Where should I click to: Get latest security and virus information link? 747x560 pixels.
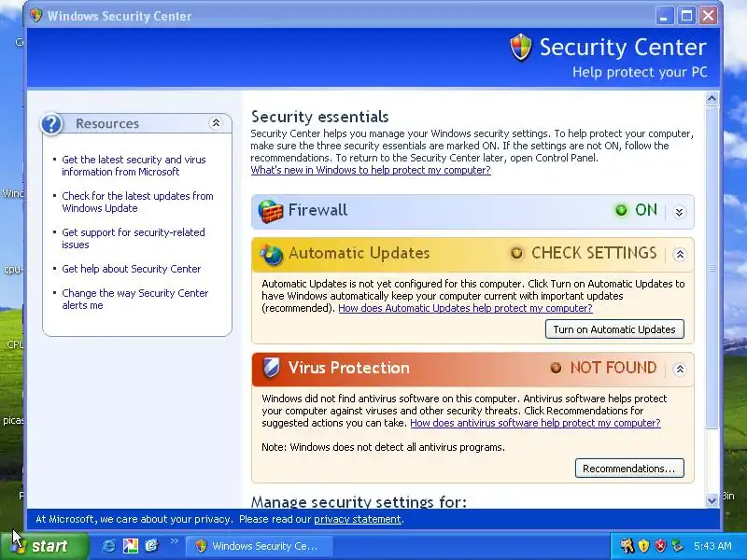click(134, 166)
